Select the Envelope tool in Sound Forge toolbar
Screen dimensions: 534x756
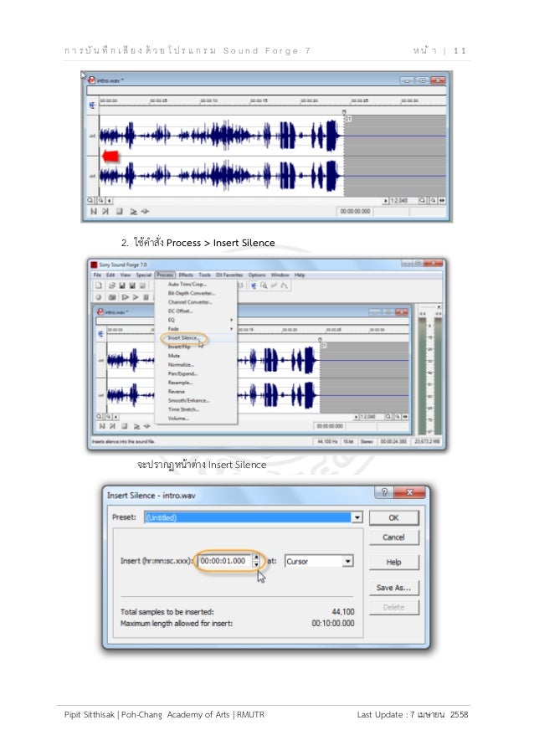285,286
